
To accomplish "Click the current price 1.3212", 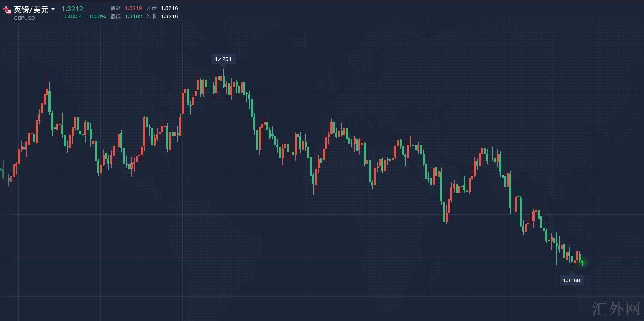I will 72,8.
